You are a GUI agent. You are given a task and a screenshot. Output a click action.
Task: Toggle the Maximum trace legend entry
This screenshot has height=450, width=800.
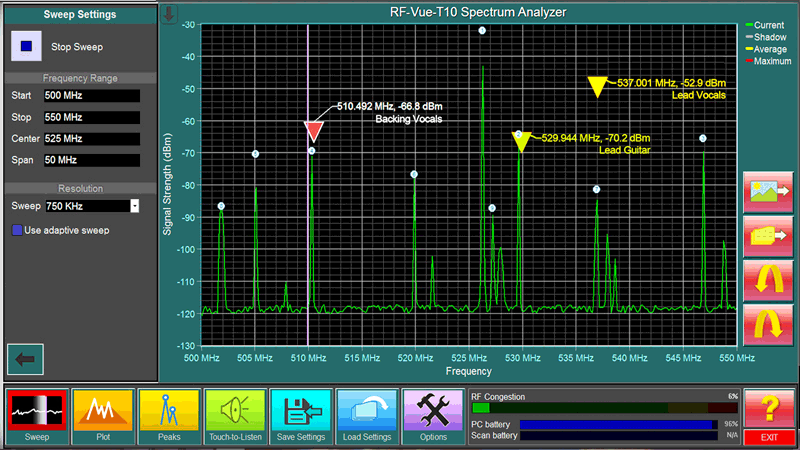click(x=768, y=61)
